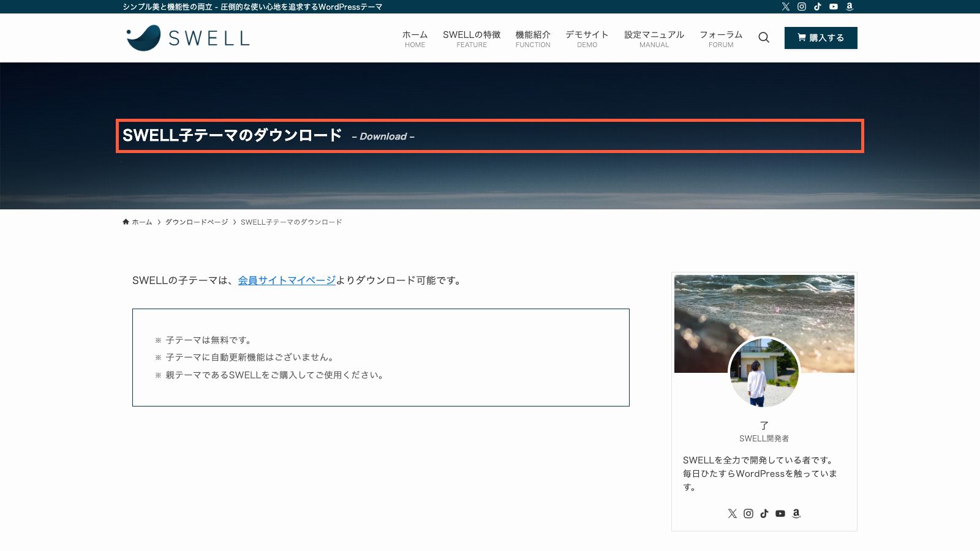This screenshot has width=980, height=551.
Task: Click the note 子テーマは無料です。
Action: (x=209, y=340)
